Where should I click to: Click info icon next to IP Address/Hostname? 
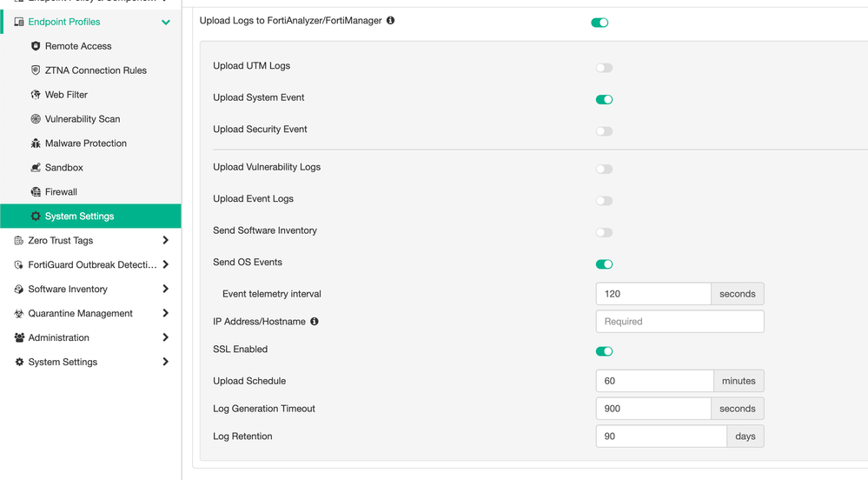(315, 322)
